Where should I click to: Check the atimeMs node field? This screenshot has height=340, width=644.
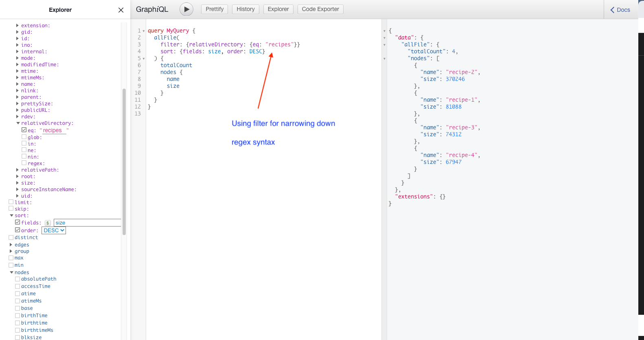(x=18, y=301)
